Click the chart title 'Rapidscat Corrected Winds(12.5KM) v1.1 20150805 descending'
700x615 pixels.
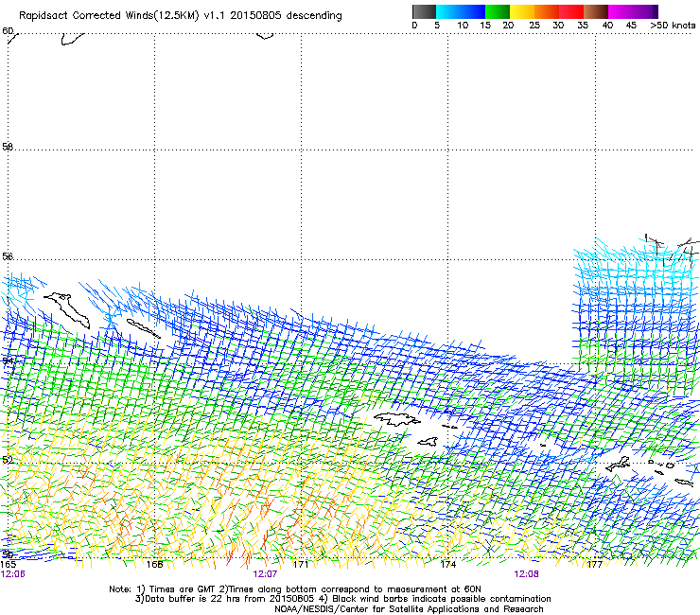coord(181,16)
